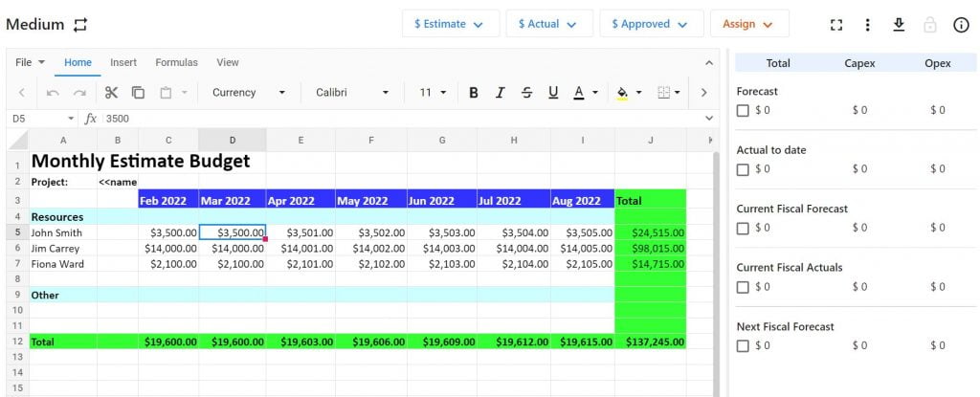The width and height of the screenshot is (980, 397).
Task: Open the D5 name box dropdown
Action: (x=71, y=119)
